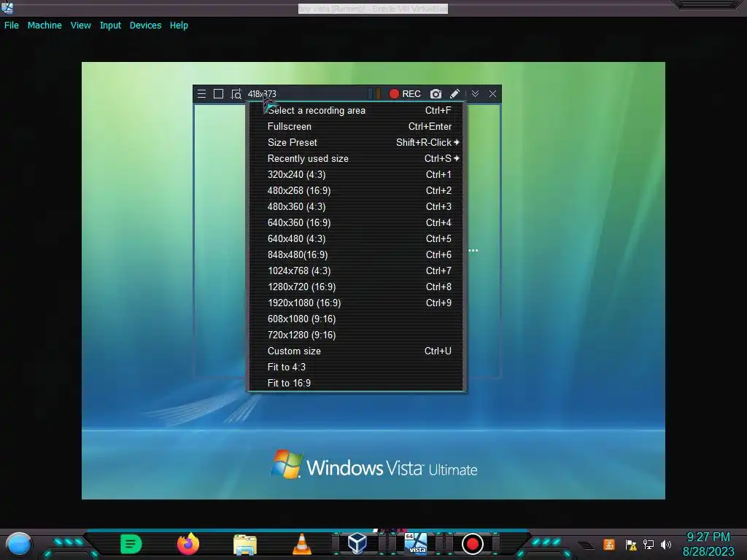The width and height of the screenshot is (747, 560).
Task: Pick the 1024x768 (4:3) size
Action: coord(356,271)
